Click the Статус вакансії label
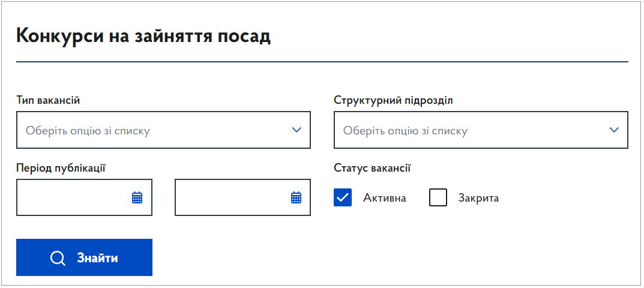Image resolution: width=644 pixels, height=288 pixels. tap(372, 168)
